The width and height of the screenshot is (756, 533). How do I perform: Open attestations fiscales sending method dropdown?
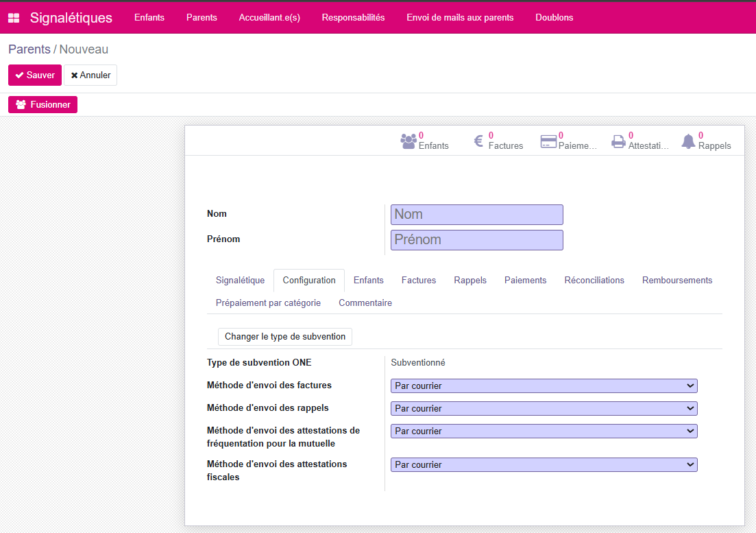pyautogui.click(x=544, y=465)
